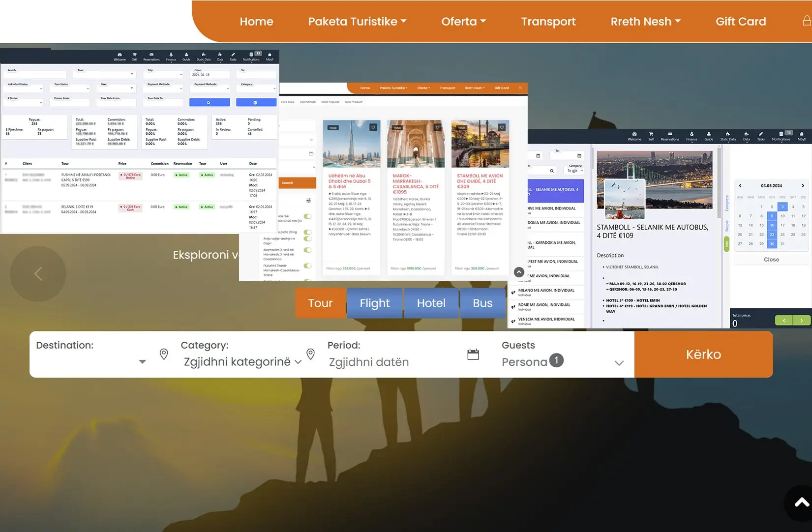Open 'Te gjit' Category dropdown in booking panel
Screen dimensions: 812x532
(x=574, y=171)
